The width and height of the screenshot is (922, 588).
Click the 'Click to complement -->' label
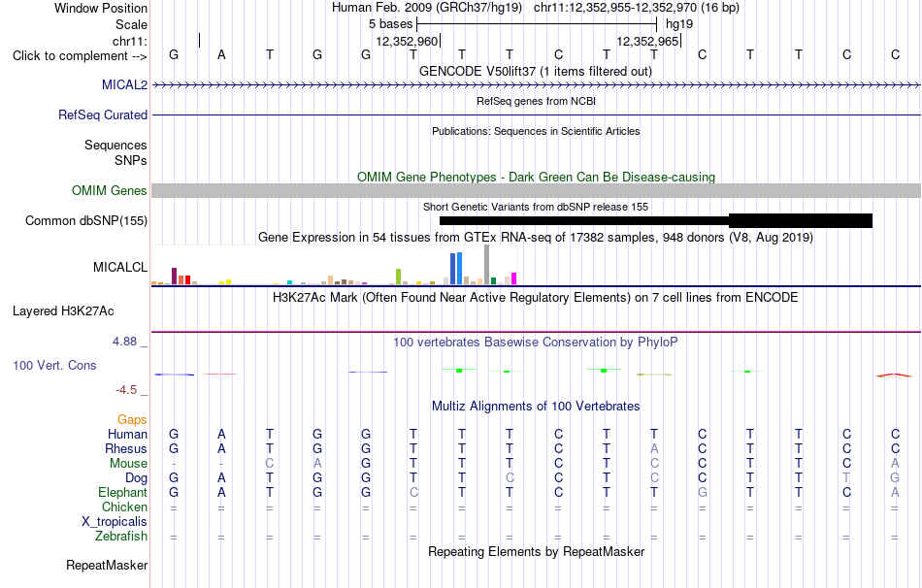coord(80,56)
